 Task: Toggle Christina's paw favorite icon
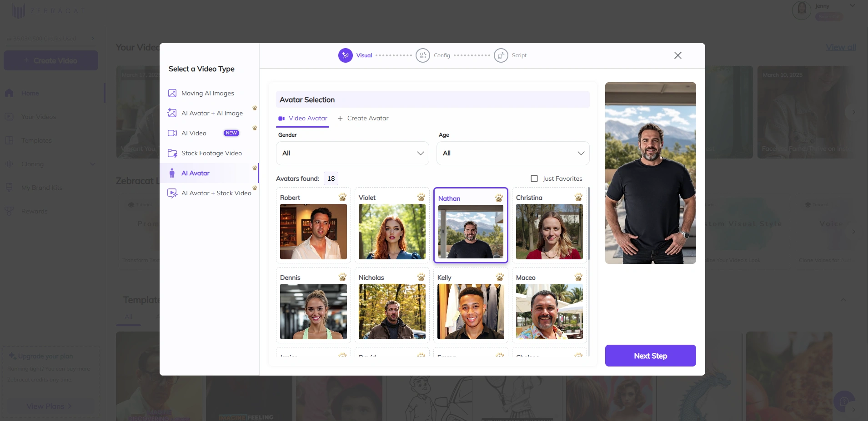click(578, 197)
